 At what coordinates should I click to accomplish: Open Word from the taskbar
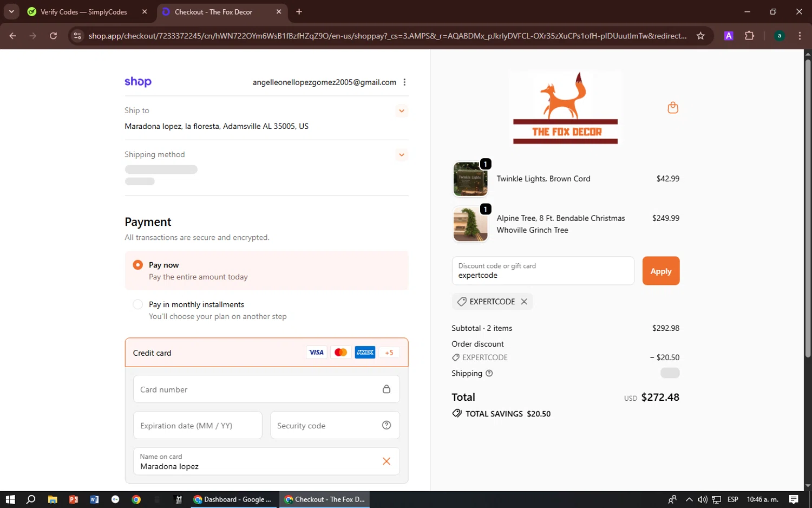tap(94, 499)
